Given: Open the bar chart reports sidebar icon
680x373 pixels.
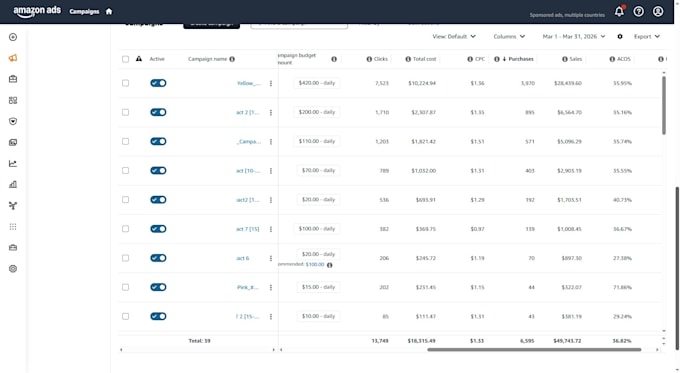Looking at the screenshot, I should 13,184.
